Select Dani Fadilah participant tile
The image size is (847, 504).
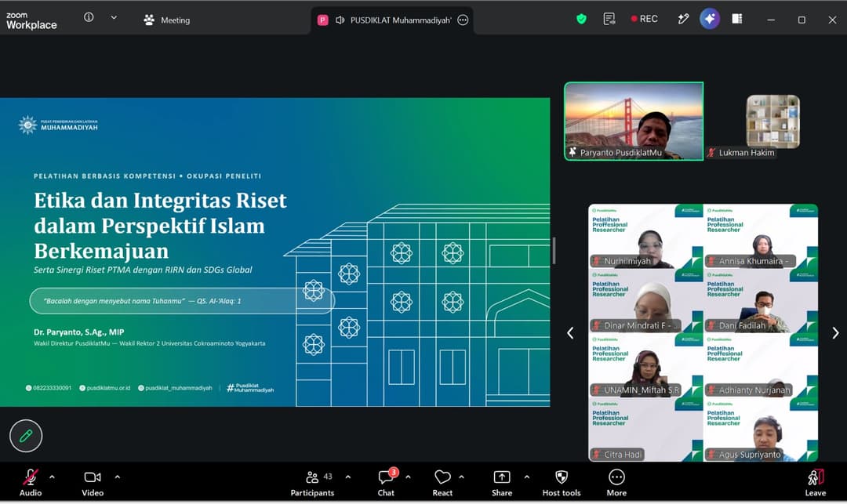pos(761,300)
